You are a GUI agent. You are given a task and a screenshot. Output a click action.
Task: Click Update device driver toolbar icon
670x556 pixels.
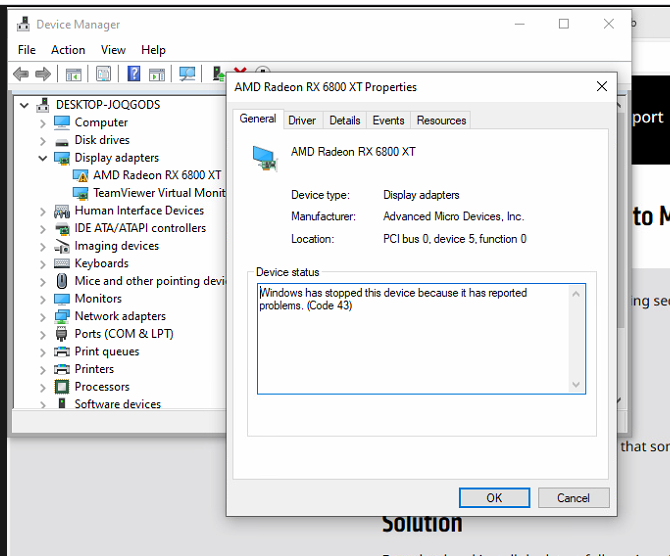point(218,74)
